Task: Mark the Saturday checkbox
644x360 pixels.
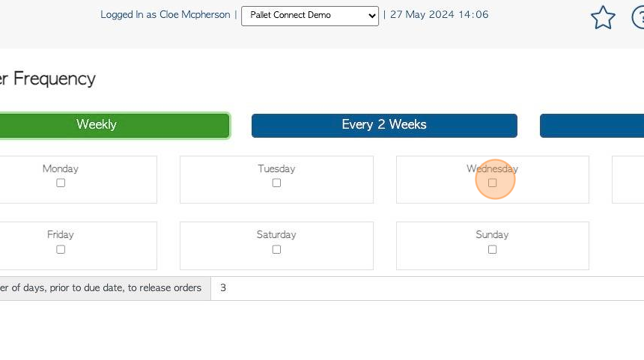Action: 276,249
